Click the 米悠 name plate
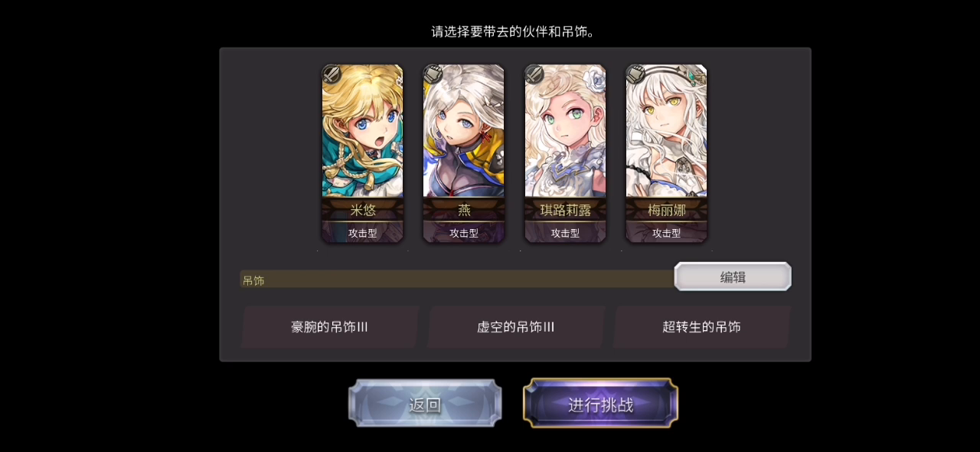 362,210
